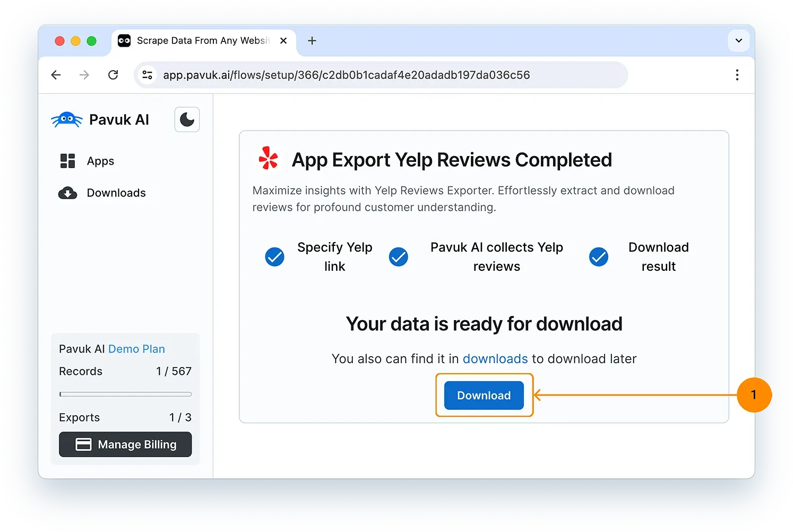Click the Manage Billing button
The width and height of the screenshot is (793, 532).
coord(125,444)
